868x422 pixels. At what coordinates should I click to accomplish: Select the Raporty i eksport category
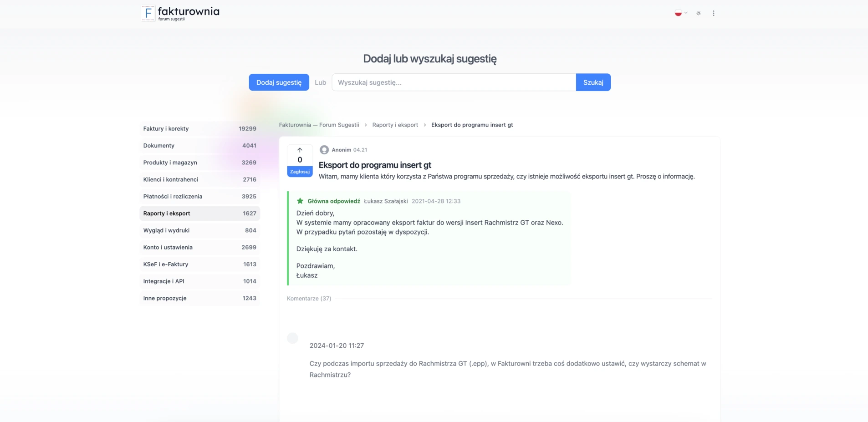[x=199, y=214]
